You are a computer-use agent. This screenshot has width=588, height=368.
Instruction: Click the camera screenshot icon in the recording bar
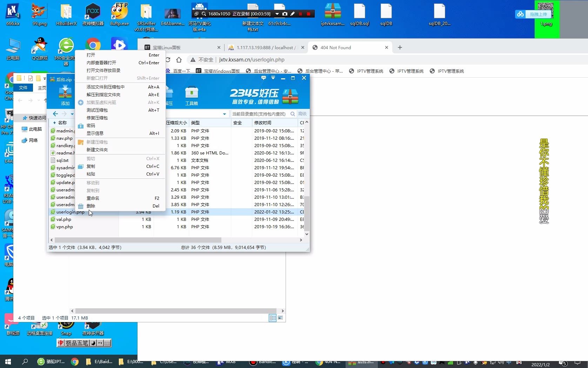(285, 14)
